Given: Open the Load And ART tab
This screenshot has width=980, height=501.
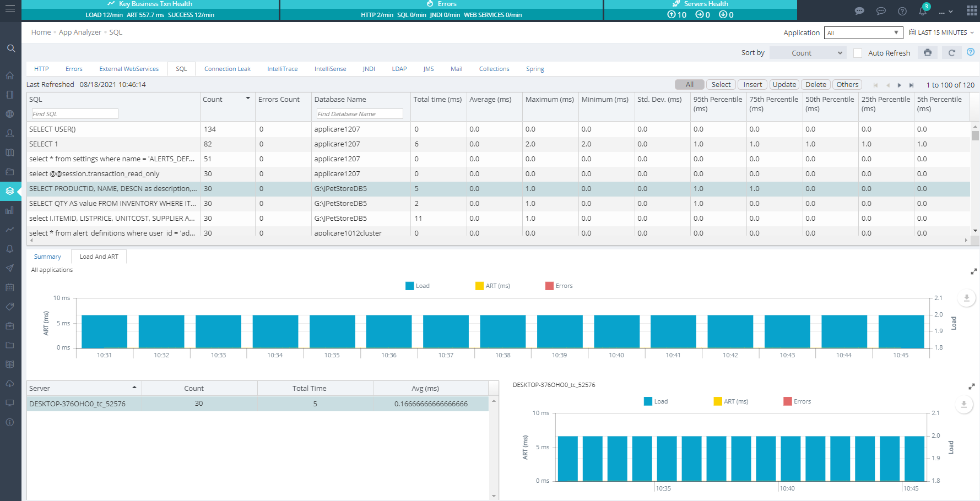Looking at the screenshot, I should [99, 257].
